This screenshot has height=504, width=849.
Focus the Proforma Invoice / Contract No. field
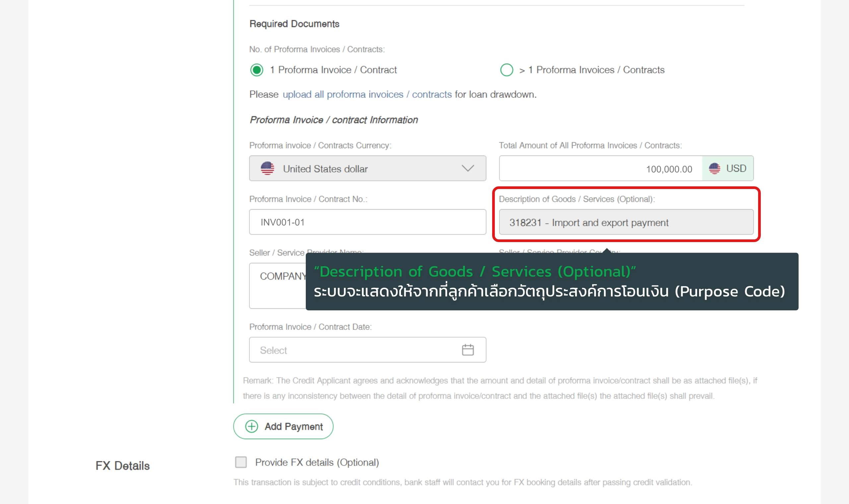coord(367,222)
